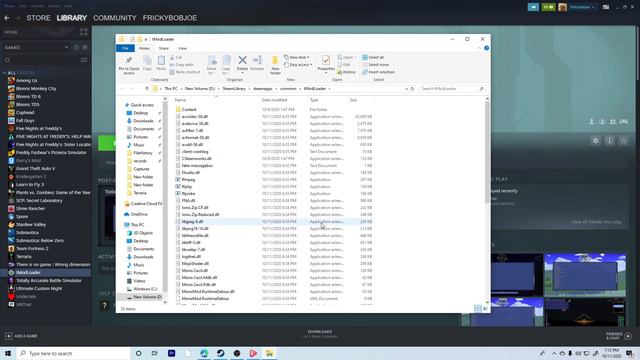Open the Steam STORE tab
Screen dimensions: 640x360
(38, 18)
